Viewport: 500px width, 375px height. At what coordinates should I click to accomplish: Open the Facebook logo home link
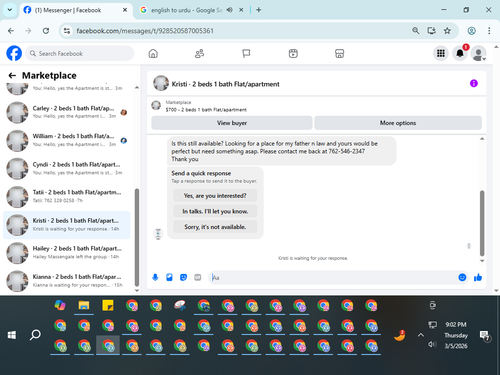pos(14,53)
